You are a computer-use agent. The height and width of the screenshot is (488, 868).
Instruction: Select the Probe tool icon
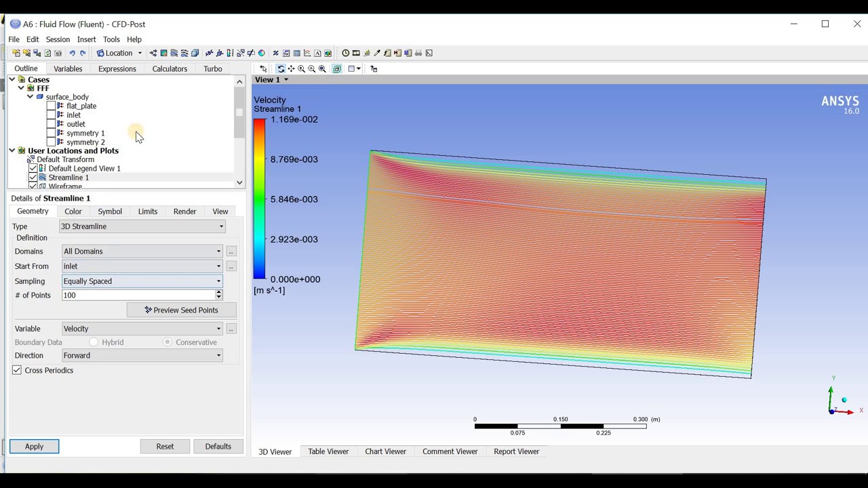click(377, 53)
